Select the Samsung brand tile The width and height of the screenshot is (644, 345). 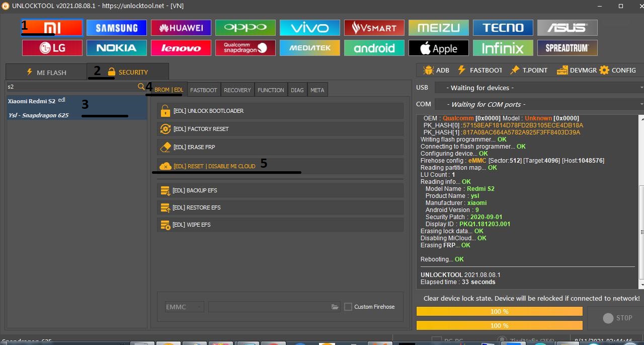pyautogui.click(x=117, y=28)
